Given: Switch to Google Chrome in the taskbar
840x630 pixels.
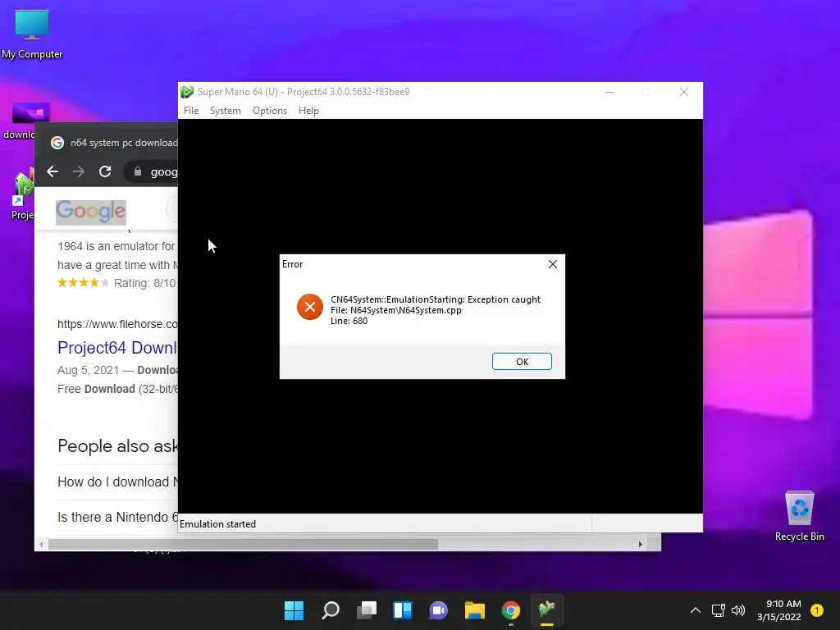Looking at the screenshot, I should pyautogui.click(x=510, y=610).
